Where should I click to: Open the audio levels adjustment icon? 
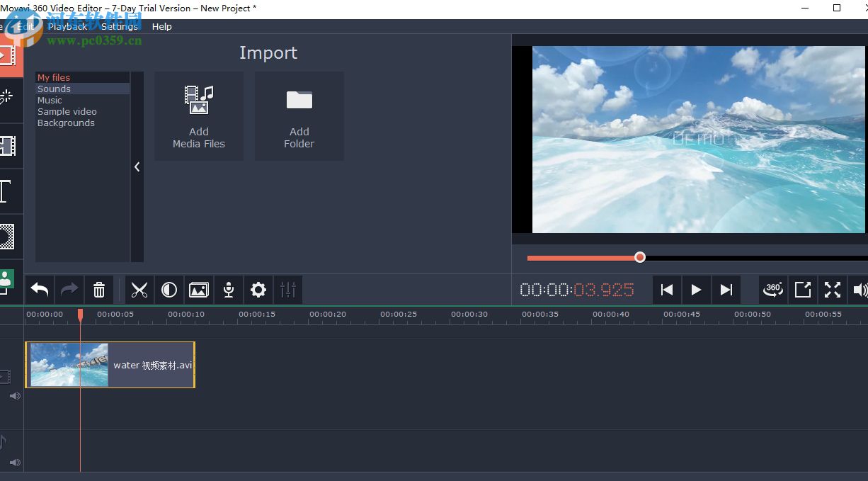point(287,290)
